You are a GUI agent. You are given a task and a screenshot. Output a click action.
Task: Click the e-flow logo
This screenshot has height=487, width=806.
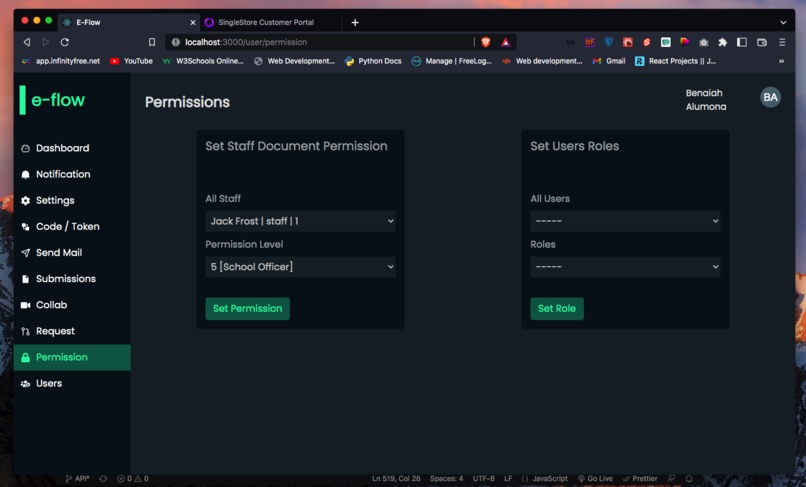click(53, 100)
